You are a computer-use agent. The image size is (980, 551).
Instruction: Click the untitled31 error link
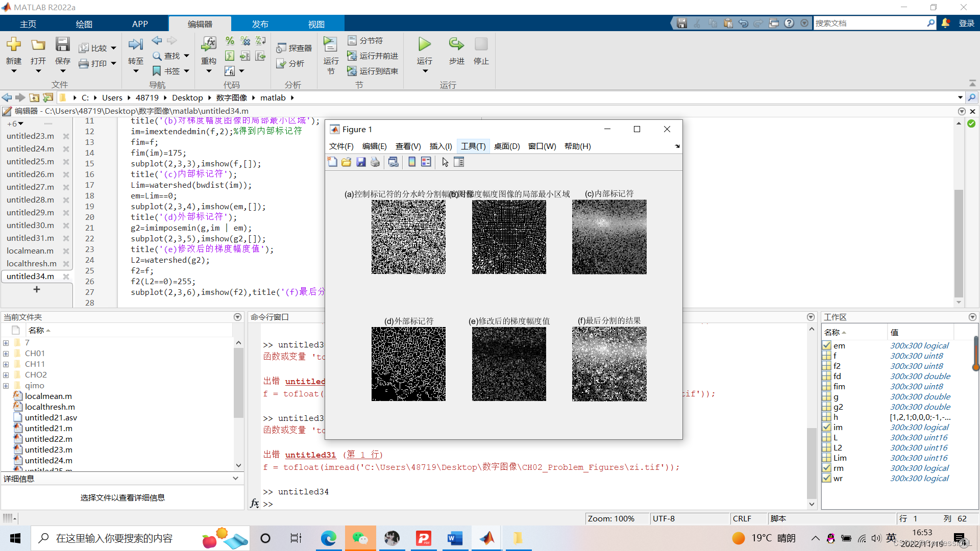[x=310, y=455]
